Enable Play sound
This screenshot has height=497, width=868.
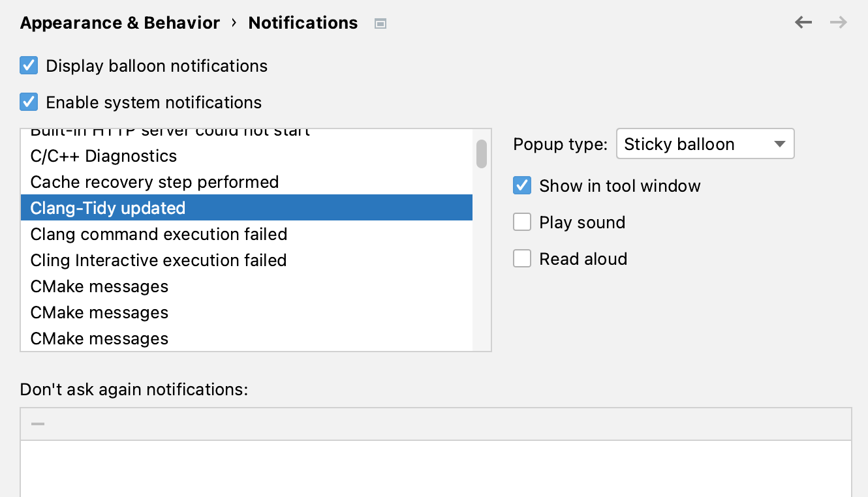[522, 222]
